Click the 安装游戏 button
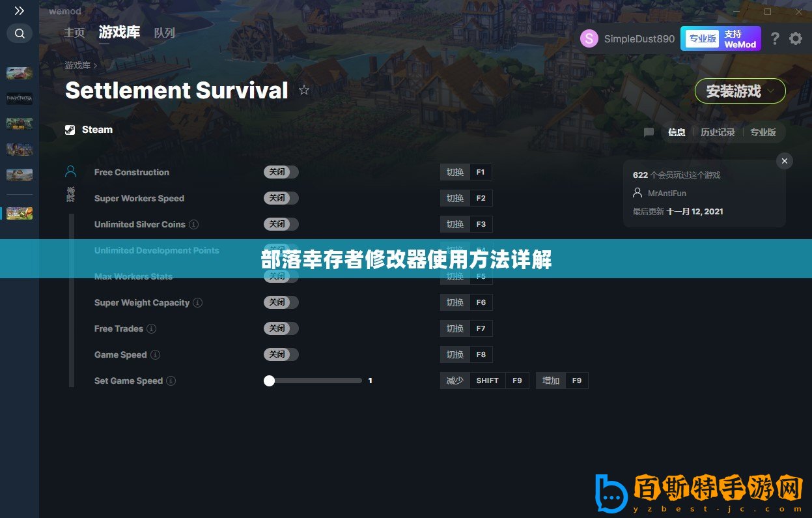 click(x=740, y=91)
